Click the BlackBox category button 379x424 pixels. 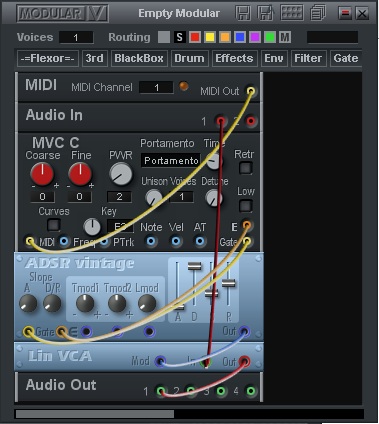(139, 58)
